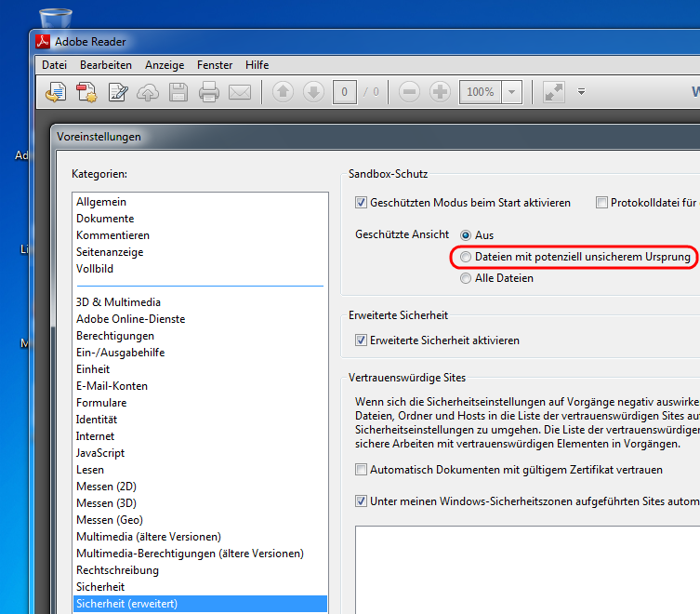This screenshot has width=700, height=614.
Task: Select Sicherheit (erweitert) category
Action: point(200,604)
